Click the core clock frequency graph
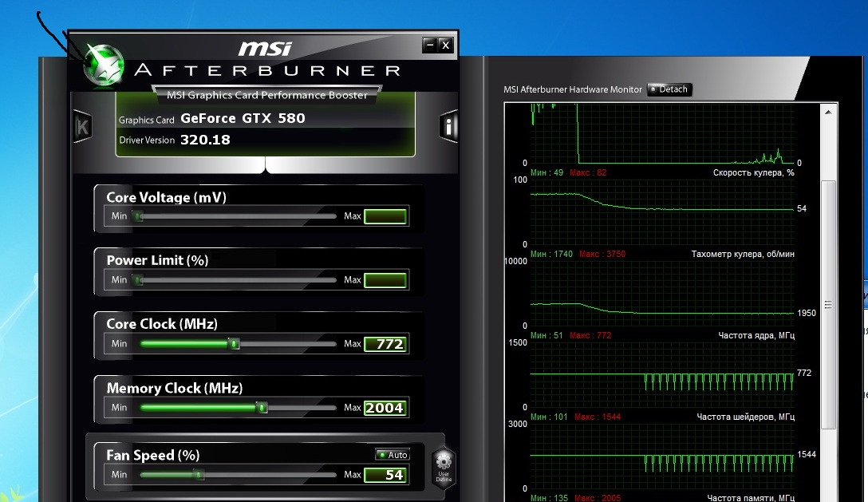The width and height of the screenshot is (868, 502). click(x=662, y=375)
